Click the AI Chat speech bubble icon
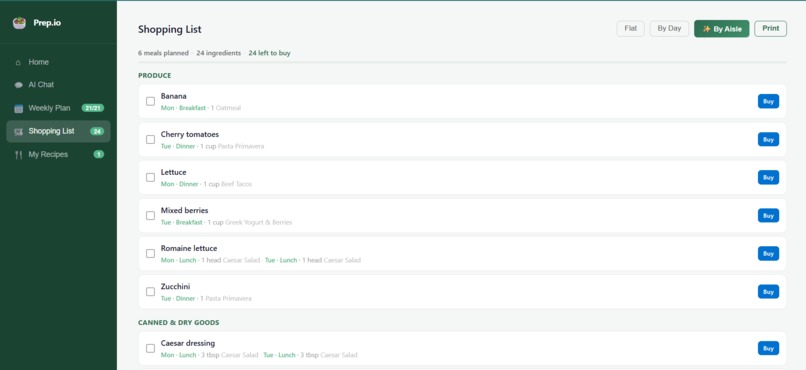 [x=19, y=85]
